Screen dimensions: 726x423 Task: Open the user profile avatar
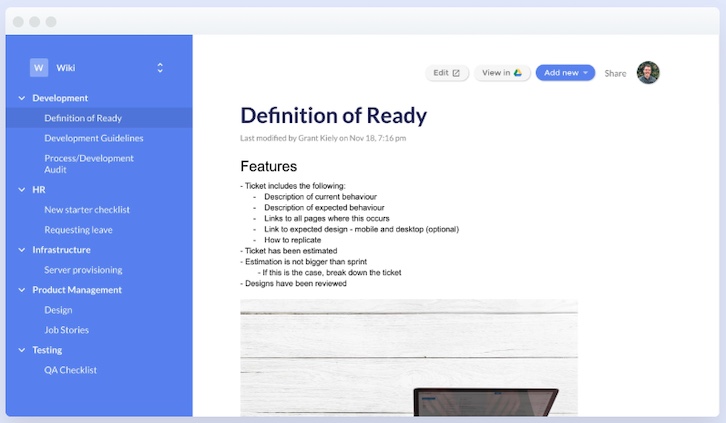(x=648, y=73)
